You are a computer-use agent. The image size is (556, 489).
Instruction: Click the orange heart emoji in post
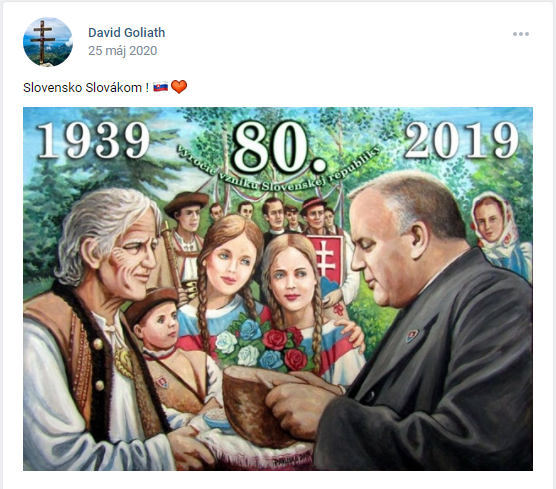point(179,87)
